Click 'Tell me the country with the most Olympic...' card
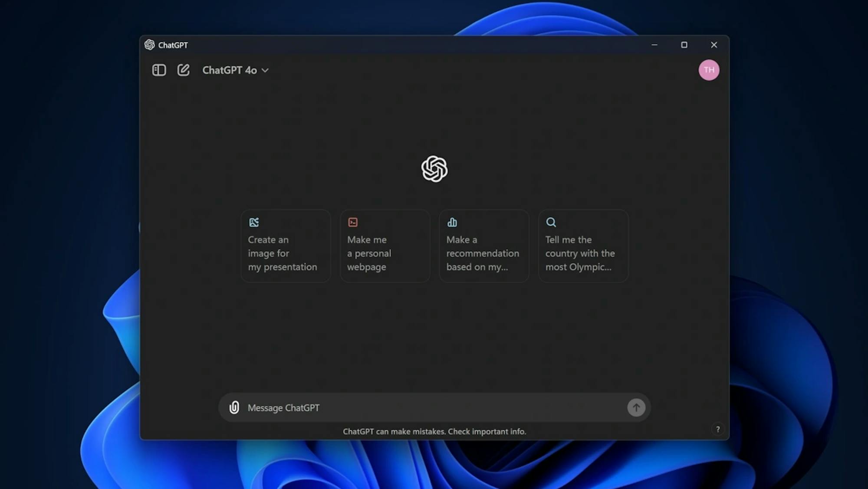868x489 pixels. 583,246
